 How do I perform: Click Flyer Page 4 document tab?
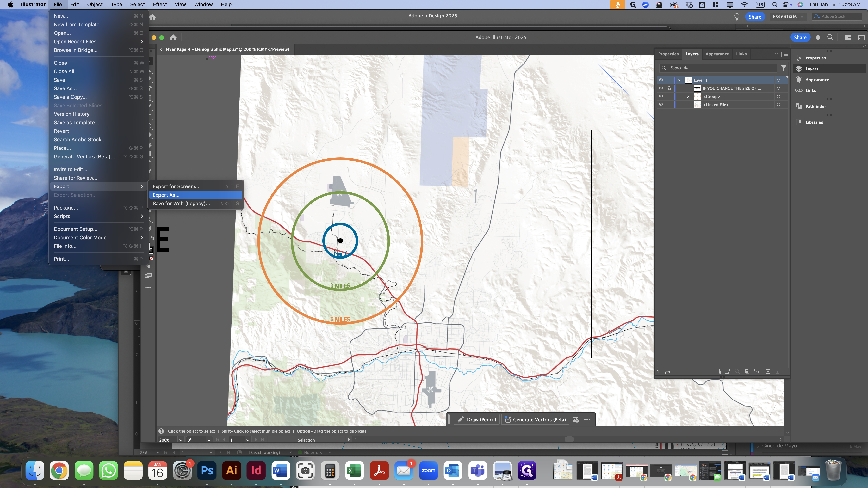pos(227,49)
